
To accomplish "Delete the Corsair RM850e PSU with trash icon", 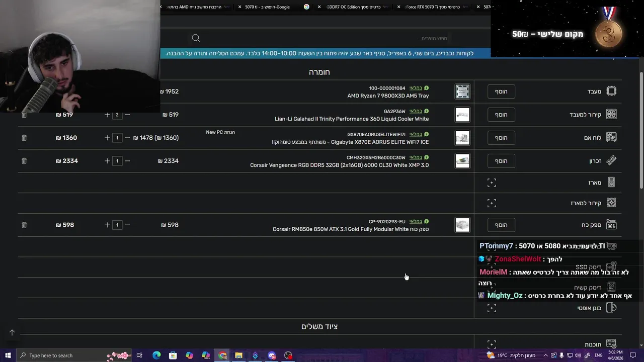I will click(x=24, y=225).
